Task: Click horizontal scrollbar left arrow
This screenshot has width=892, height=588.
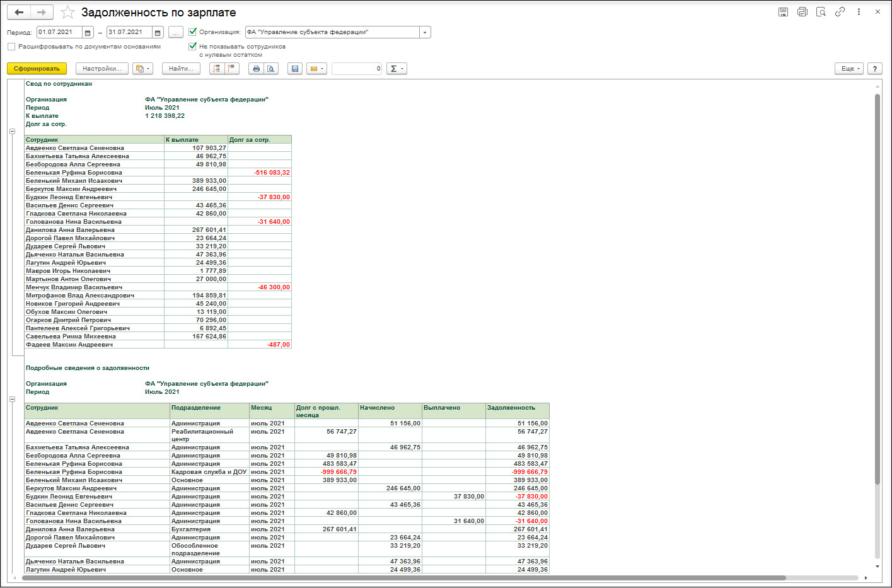Action: (14, 578)
